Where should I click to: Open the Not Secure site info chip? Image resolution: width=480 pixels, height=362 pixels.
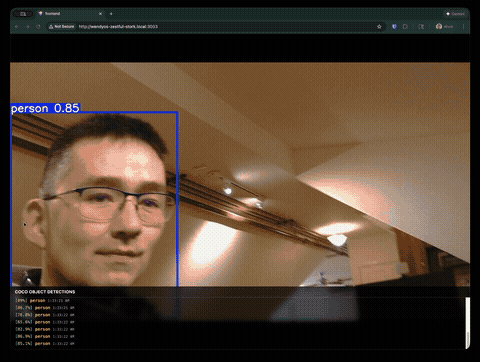tap(62, 26)
